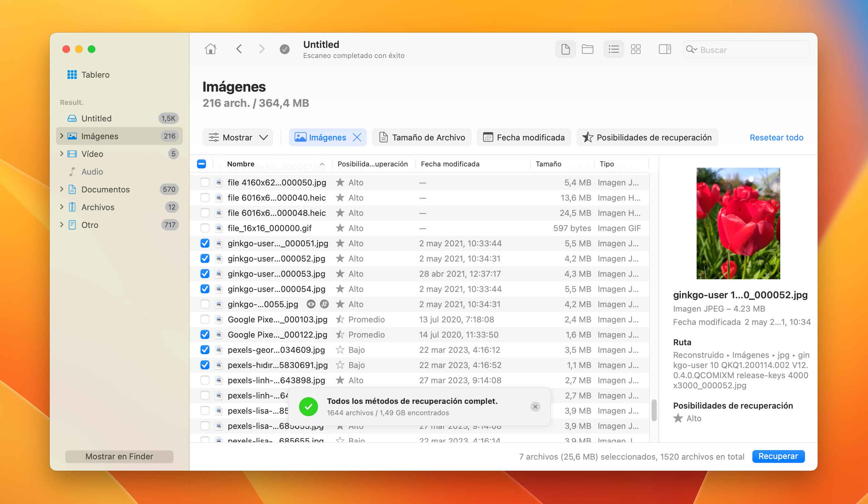
Task: Open the Mostrar dropdown
Action: (238, 138)
